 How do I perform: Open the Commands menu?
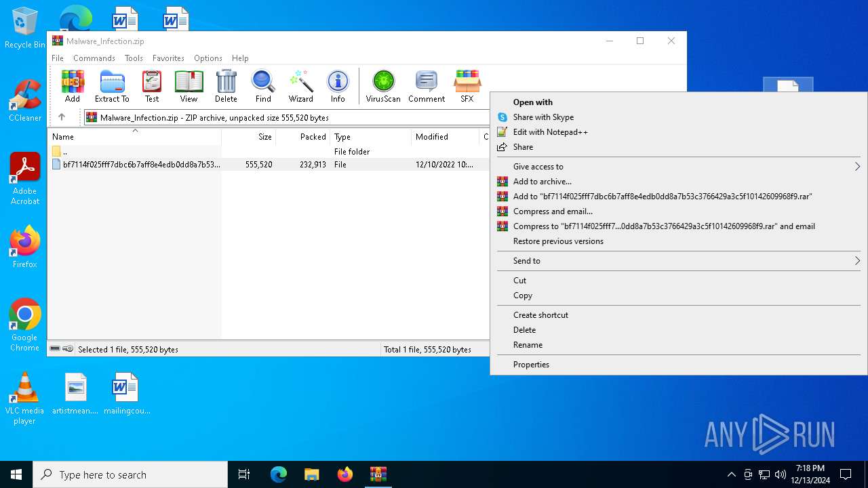point(94,58)
